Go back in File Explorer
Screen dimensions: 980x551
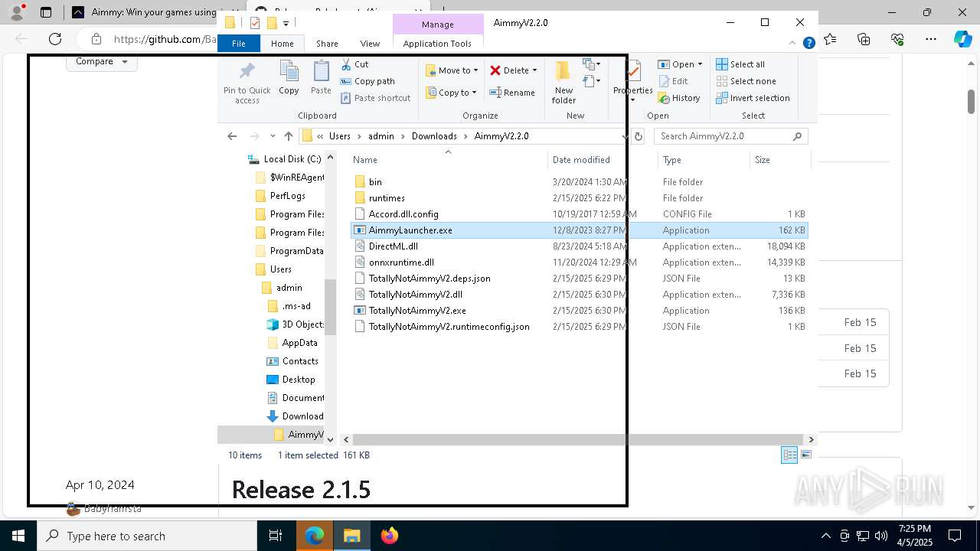point(232,136)
